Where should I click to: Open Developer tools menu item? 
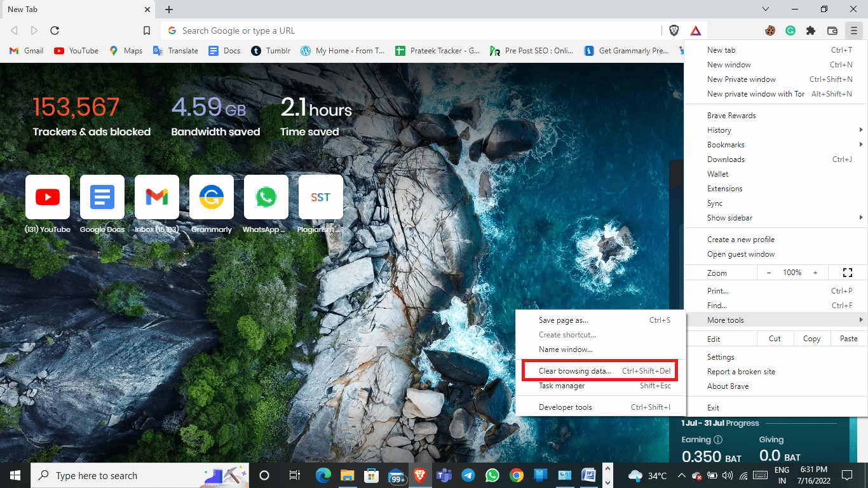pos(600,407)
